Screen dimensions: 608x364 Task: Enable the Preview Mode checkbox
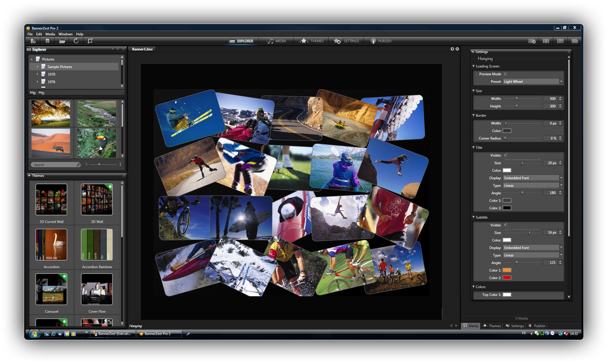(x=505, y=74)
